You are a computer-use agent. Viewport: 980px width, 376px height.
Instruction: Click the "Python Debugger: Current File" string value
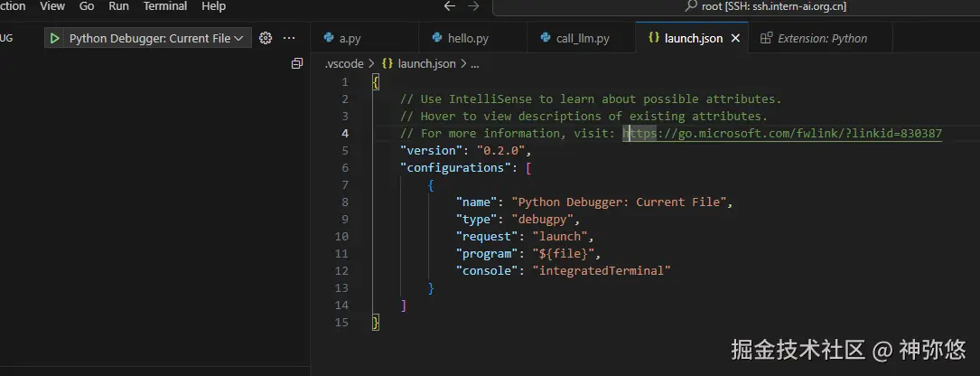tap(620, 202)
